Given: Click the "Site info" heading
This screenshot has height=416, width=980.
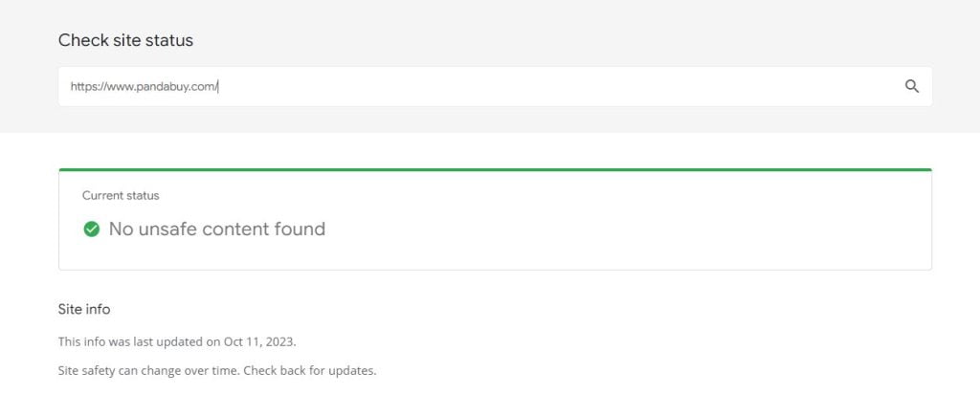Looking at the screenshot, I should click(84, 310).
